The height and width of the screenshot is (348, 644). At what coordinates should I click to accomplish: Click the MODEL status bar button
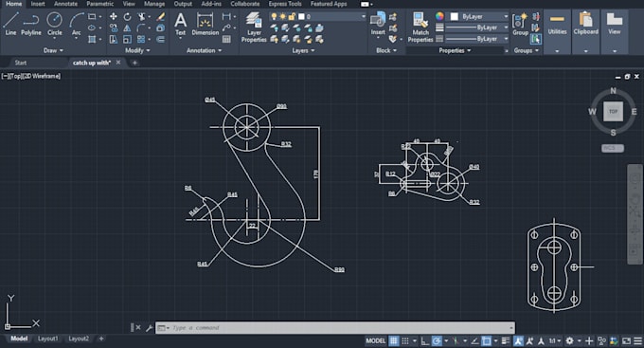click(x=375, y=340)
